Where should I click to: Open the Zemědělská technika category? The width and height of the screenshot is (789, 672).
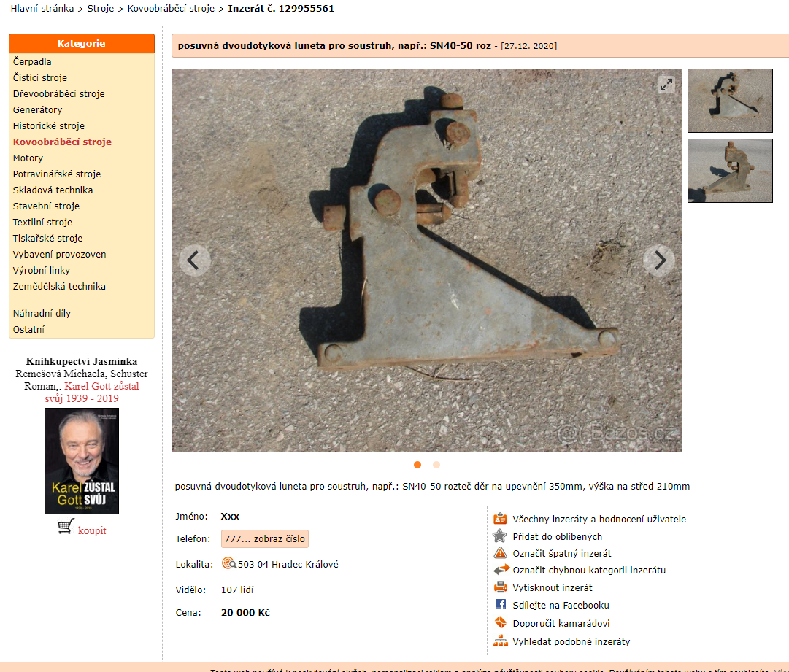(59, 286)
